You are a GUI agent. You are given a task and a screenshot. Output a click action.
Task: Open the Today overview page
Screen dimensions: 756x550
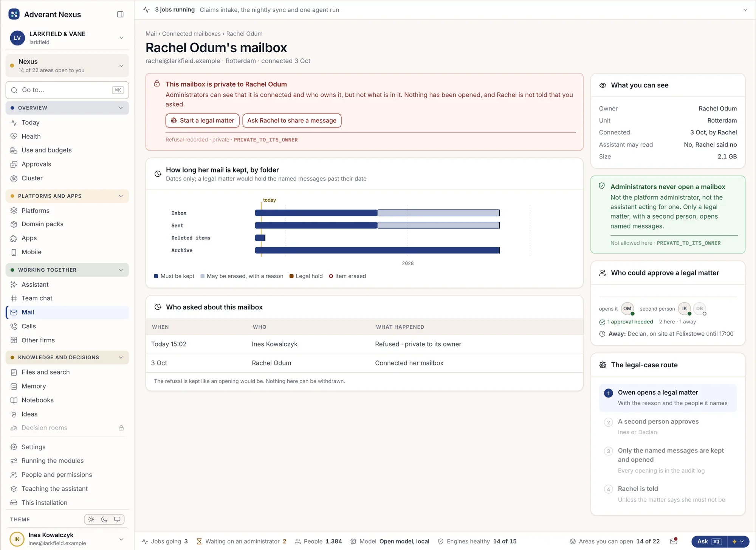tap(67, 123)
